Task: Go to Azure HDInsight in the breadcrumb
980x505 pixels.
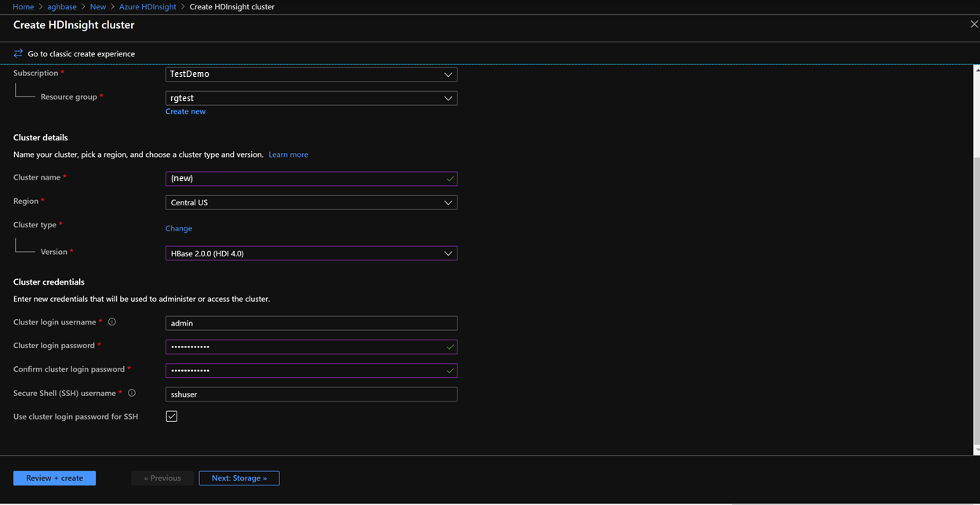Action: coord(148,6)
